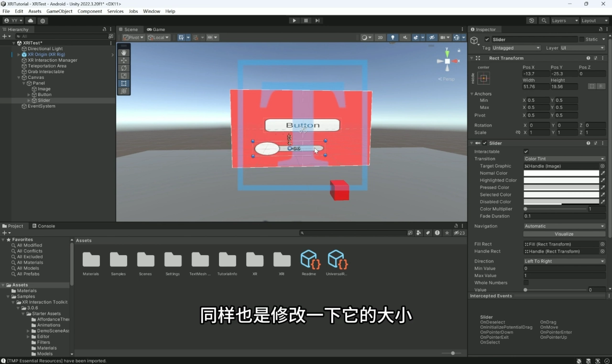The width and height of the screenshot is (612, 364).
Task: Click the Visualize button
Action: (x=564, y=234)
